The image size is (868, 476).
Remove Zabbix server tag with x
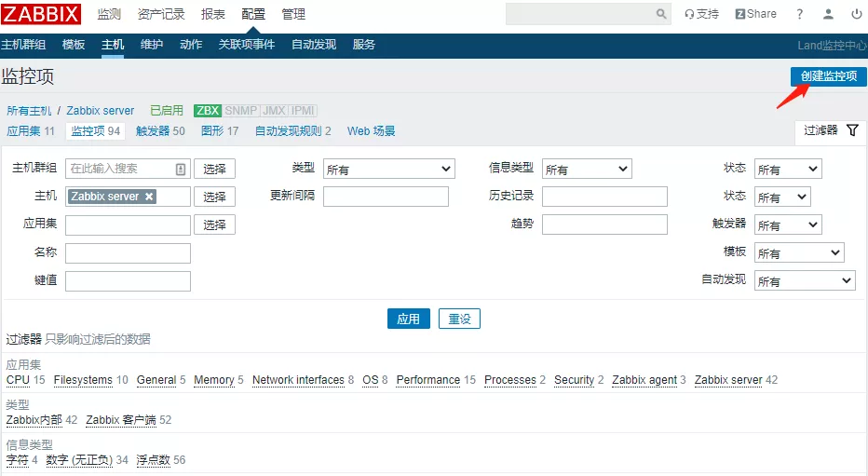point(149,197)
